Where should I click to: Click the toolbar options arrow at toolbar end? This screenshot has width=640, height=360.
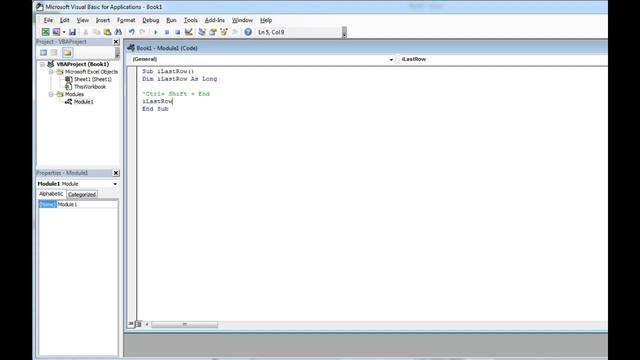pos(344,32)
